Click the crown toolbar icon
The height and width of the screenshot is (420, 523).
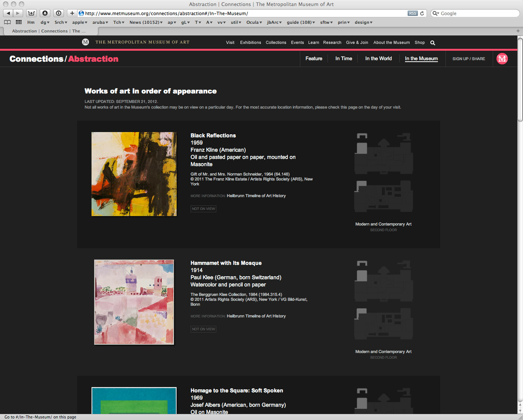pyautogui.click(x=31, y=13)
